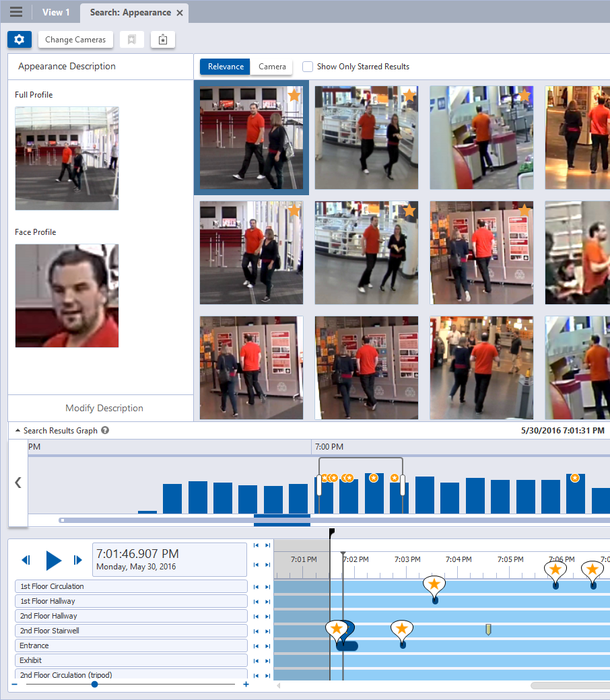This screenshot has height=700, width=610.
Task: Jump to previous event on 2nd Floor Stairwell
Action: click(256, 631)
